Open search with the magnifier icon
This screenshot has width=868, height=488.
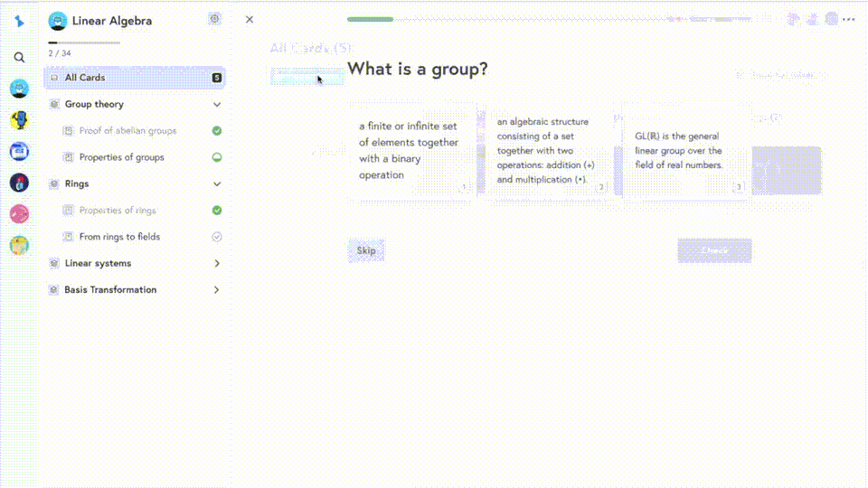point(19,58)
